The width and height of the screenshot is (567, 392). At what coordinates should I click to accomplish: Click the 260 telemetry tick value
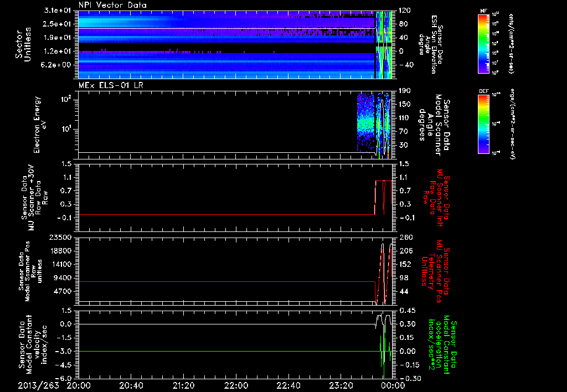click(405, 237)
